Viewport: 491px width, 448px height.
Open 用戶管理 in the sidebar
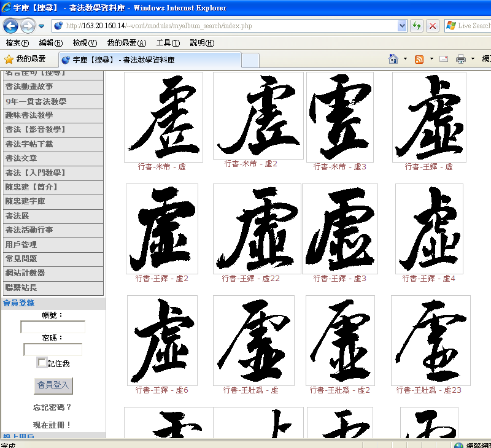(53, 244)
